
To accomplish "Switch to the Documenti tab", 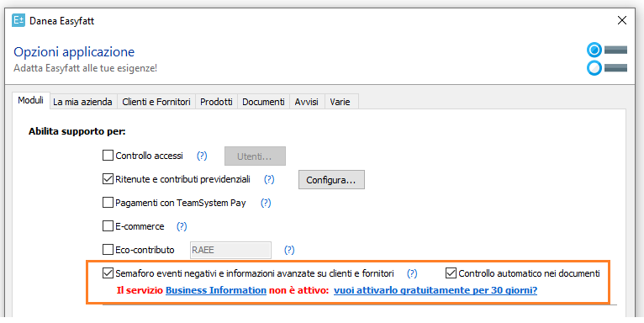I will [263, 102].
